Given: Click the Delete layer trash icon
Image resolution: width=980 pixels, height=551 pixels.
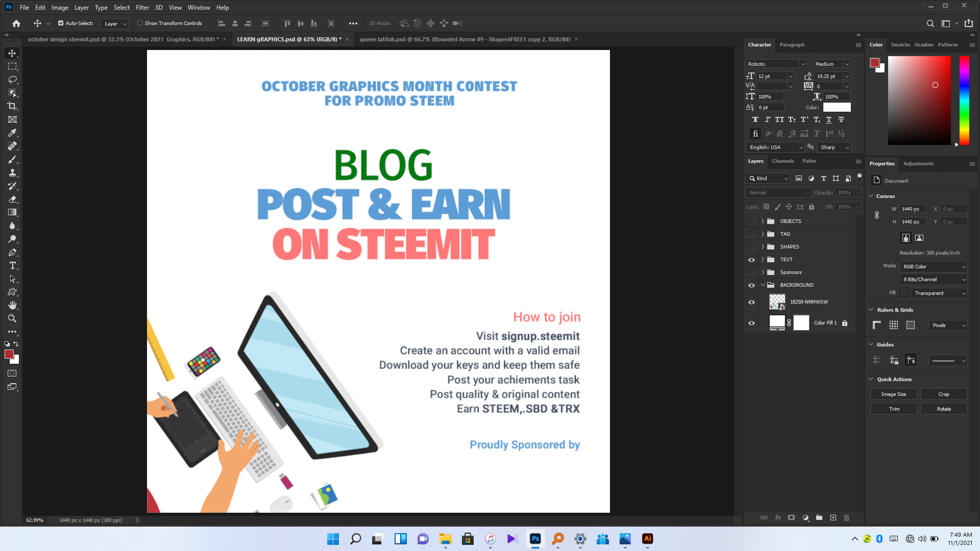Looking at the screenshot, I should [846, 518].
